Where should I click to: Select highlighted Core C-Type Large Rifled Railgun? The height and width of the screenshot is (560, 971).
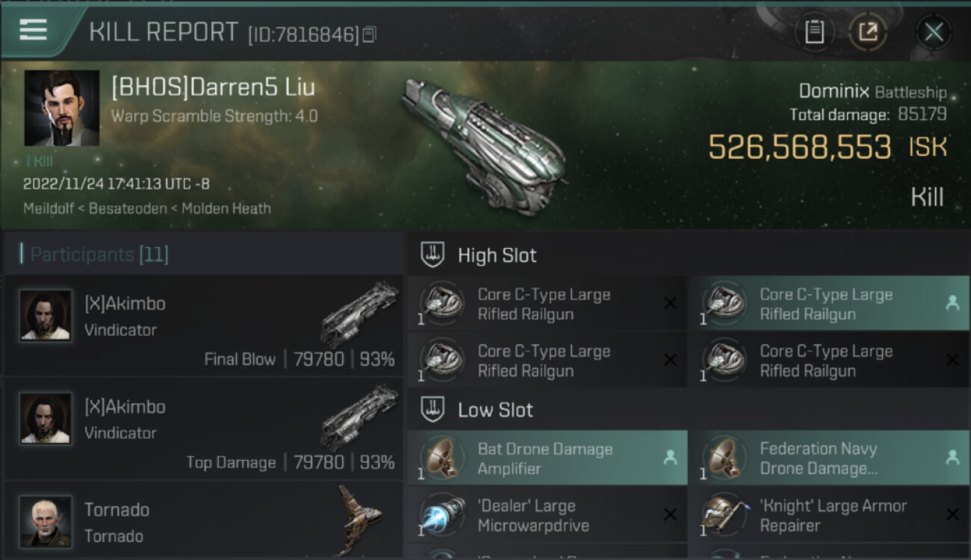point(828,304)
